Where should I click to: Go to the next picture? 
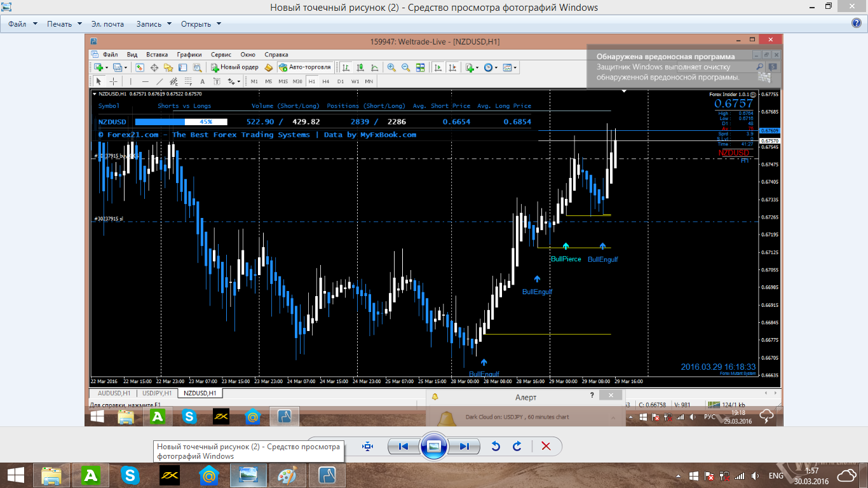[465, 446]
